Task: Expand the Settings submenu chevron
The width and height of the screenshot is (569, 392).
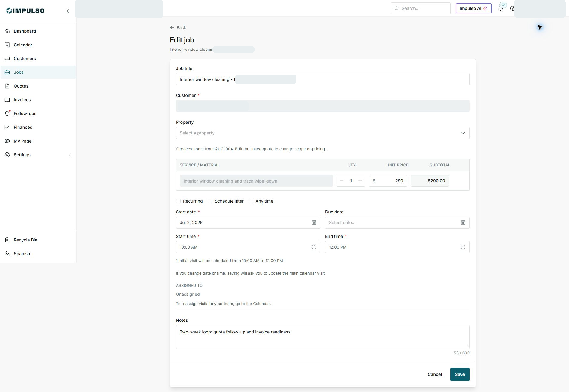Action: click(x=70, y=155)
